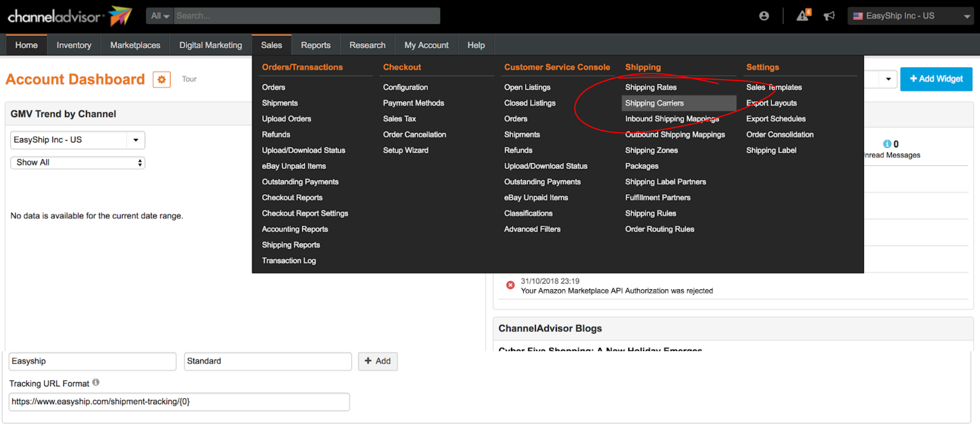This screenshot has height=428, width=980.
Task: Select Open Listings
Action: click(x=527, y=87)
